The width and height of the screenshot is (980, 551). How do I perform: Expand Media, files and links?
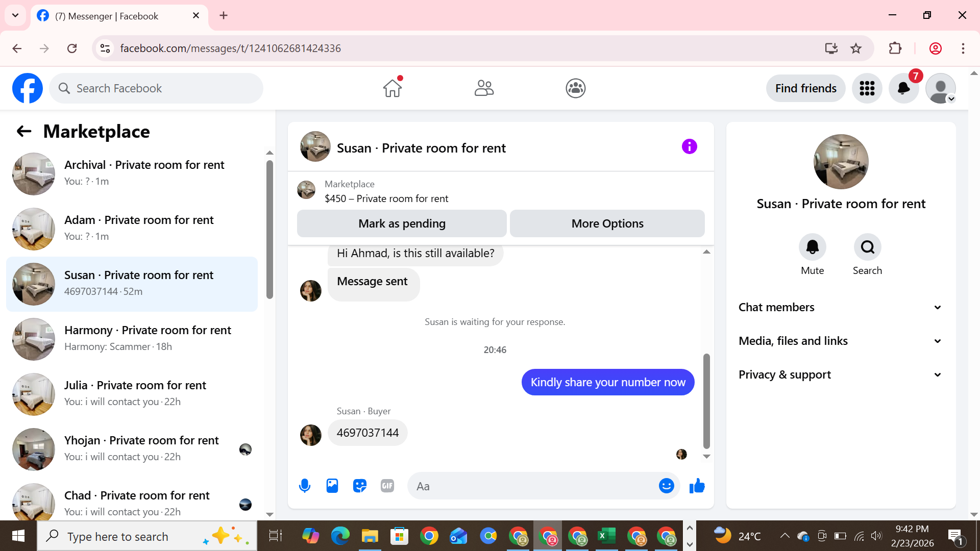[841, 341]
